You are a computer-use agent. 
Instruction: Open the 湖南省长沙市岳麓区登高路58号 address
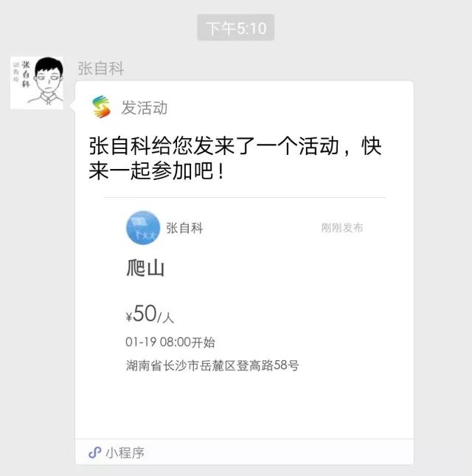coord(212,365)
